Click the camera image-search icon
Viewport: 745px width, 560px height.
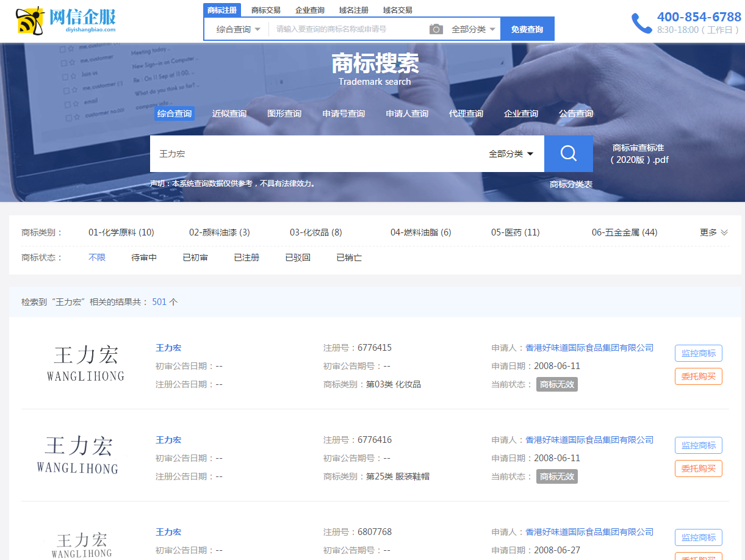tap(436, 29)
